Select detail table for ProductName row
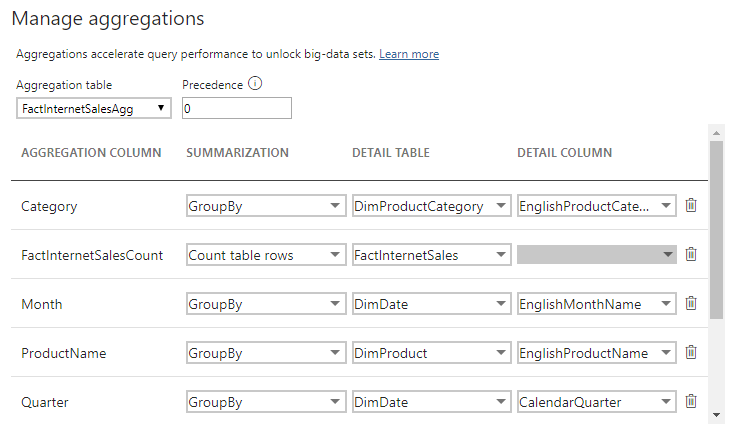This screenshot has height=448, width=748. pos(431,353)
